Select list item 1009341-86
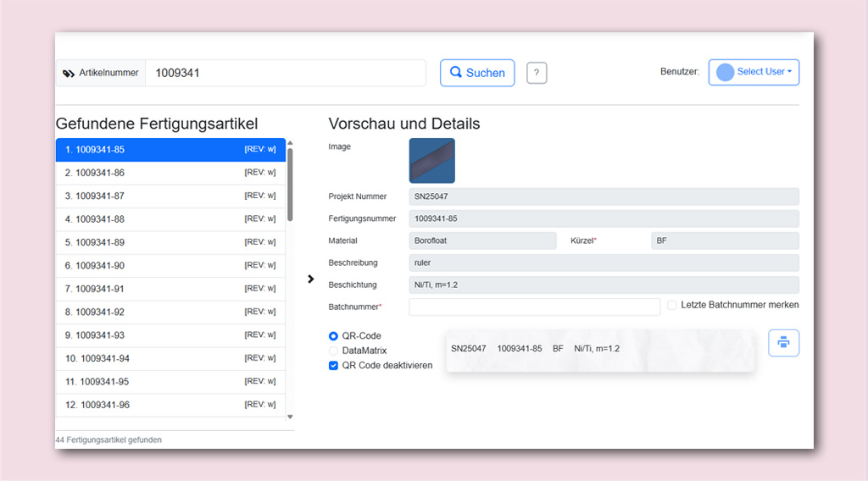 pos(170,173)
